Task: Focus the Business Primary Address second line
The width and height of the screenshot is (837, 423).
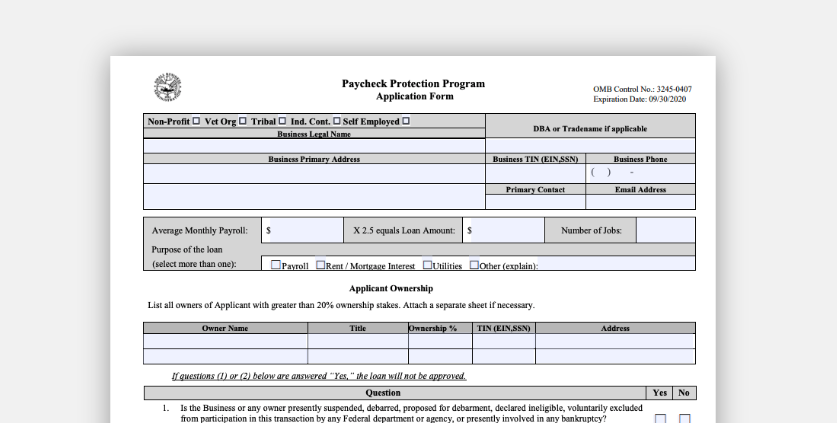Action: (314, 197)
